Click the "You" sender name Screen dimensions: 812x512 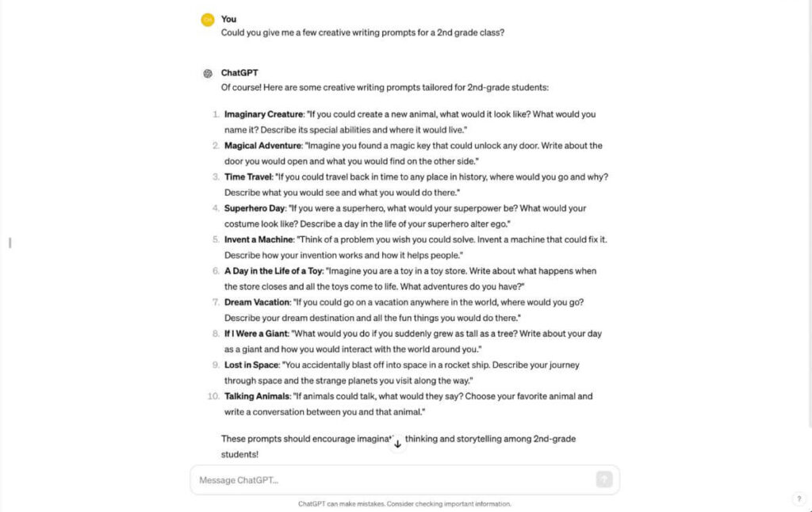tap(228, 19)
